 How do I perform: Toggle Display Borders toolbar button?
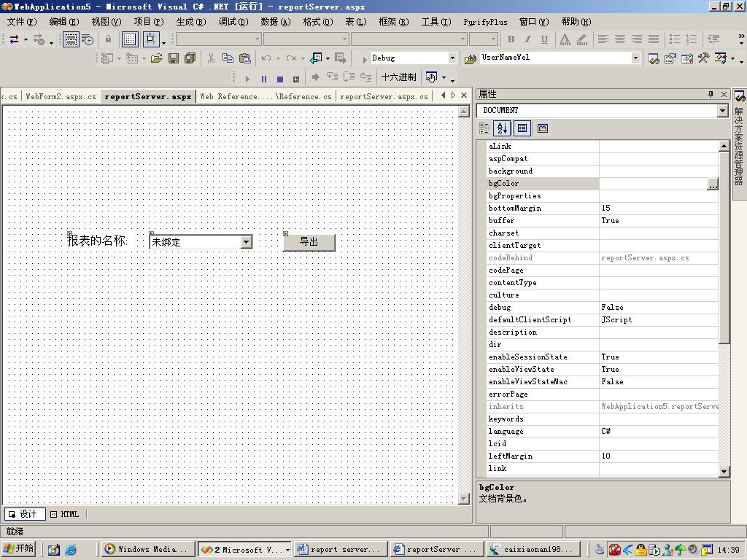pos(71,39)
